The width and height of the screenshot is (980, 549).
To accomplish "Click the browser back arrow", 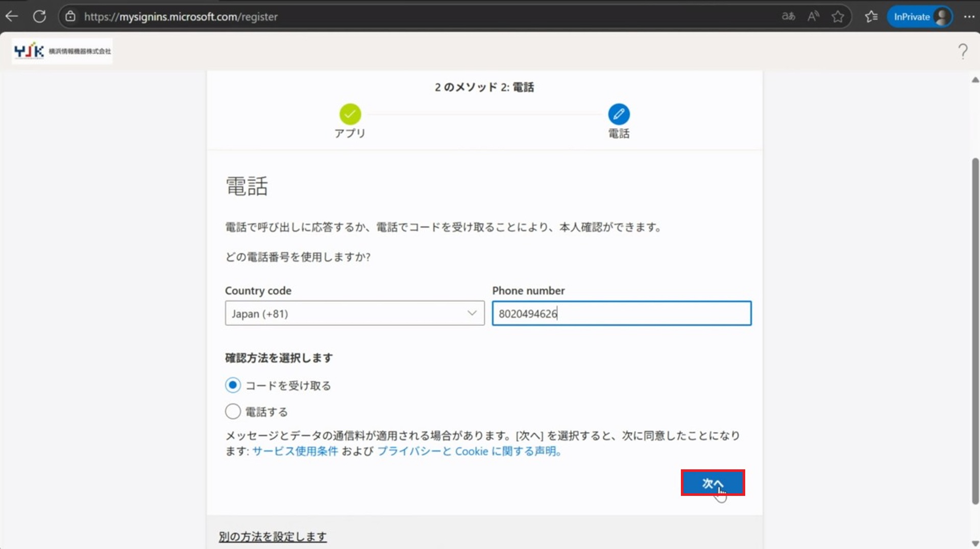I will point(12,16).
